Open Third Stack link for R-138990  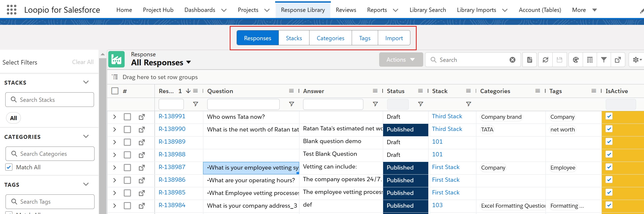pos(447,129)
